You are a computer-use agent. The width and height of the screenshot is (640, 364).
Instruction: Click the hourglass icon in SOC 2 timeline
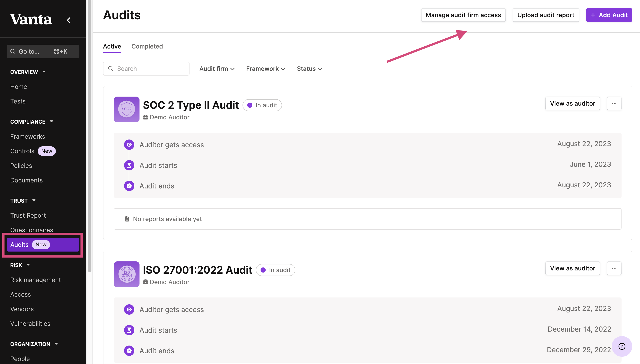coord(129,165)
